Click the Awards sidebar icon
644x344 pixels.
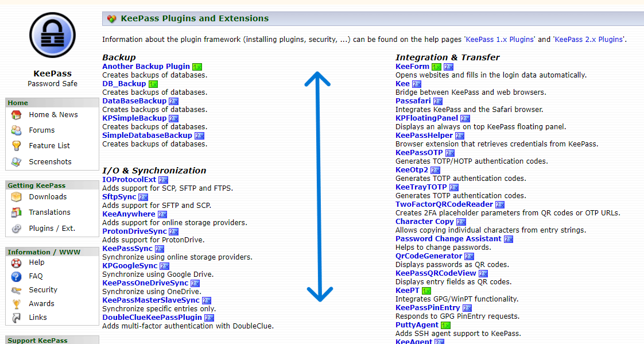17,303
